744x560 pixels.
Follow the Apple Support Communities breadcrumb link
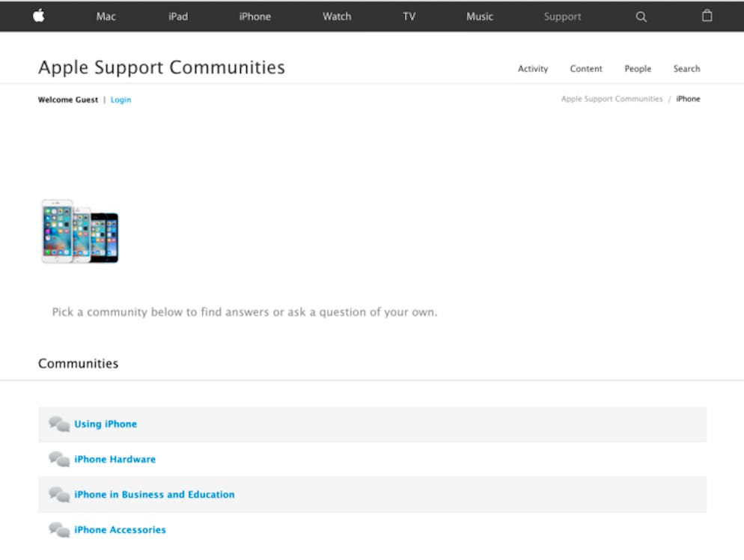pos(612,99)
